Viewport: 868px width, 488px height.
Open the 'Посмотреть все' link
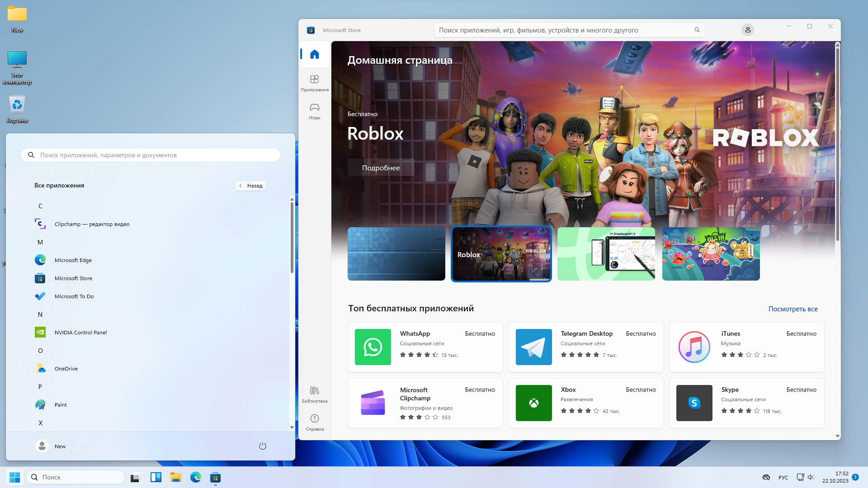pos(793,309)
